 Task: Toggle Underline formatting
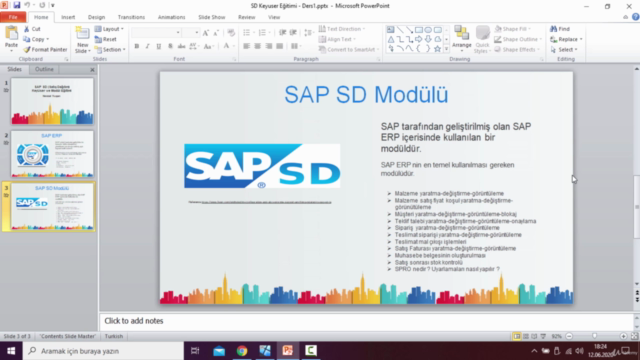[159, 46]
